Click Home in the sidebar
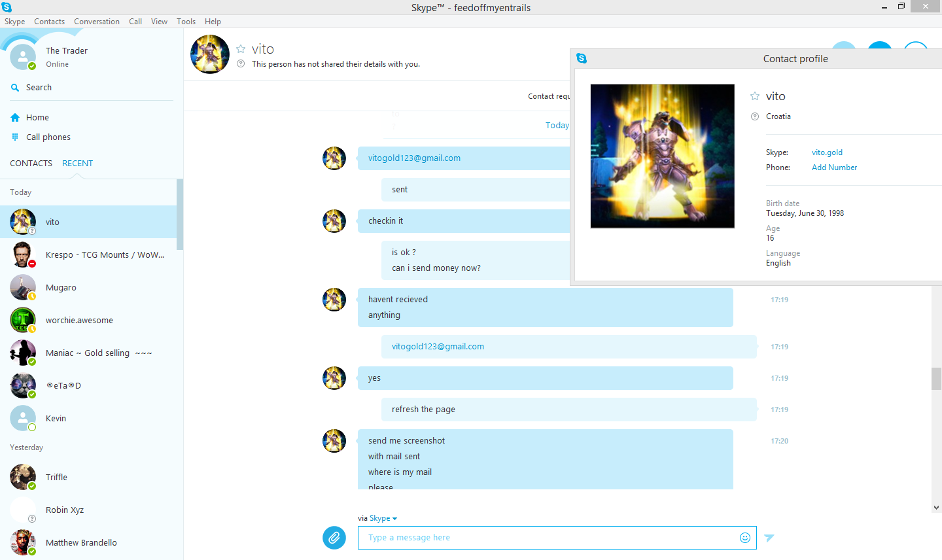Viewport: 942px width, 560px height. (37, 118)
